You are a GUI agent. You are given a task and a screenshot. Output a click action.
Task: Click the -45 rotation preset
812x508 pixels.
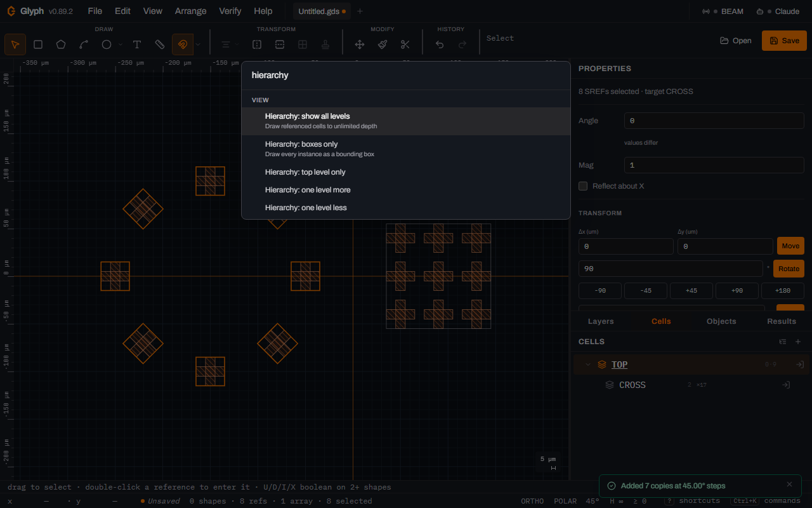646,291
